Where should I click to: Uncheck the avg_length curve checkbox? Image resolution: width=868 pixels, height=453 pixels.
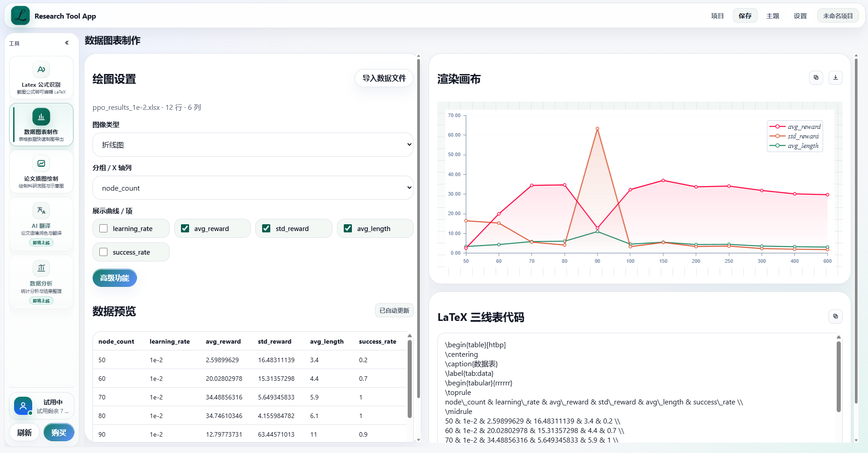[x=348, y=228]
